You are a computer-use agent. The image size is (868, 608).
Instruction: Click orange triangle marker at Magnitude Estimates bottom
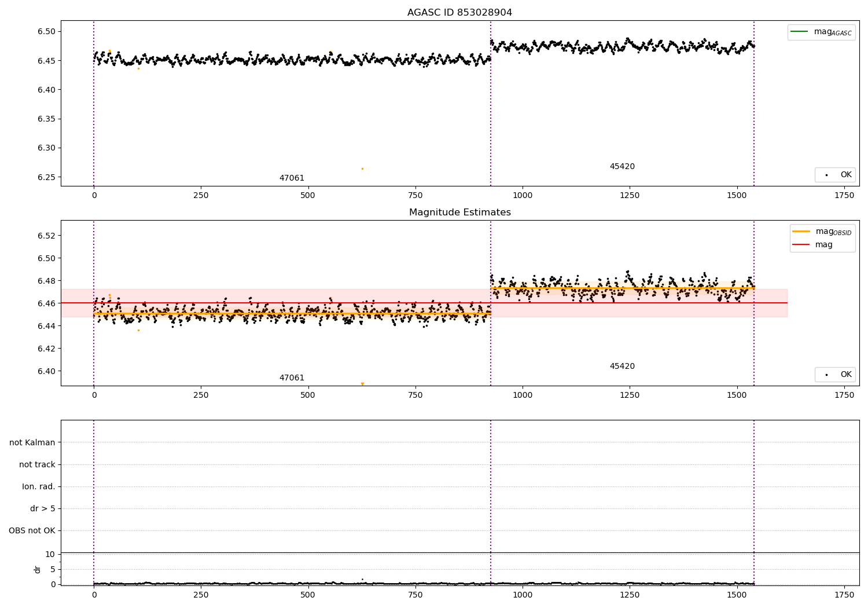click(362, 384)
